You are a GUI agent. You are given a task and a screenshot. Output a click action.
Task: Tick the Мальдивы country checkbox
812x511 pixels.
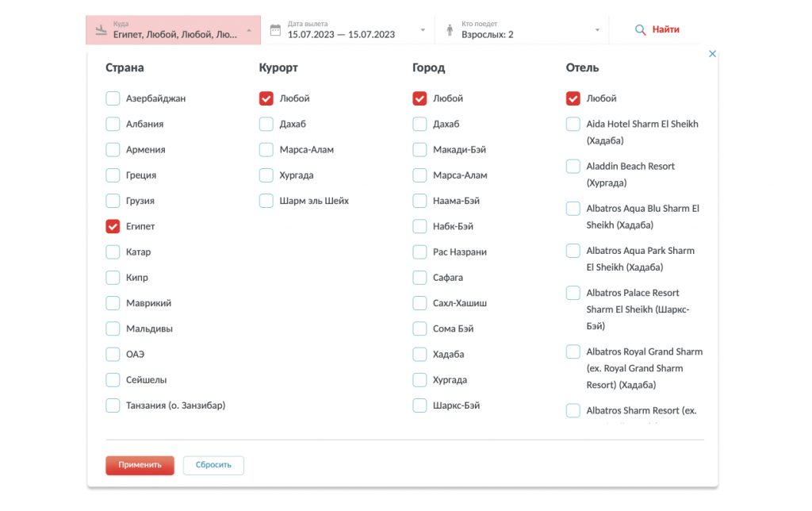coord(113,329)
